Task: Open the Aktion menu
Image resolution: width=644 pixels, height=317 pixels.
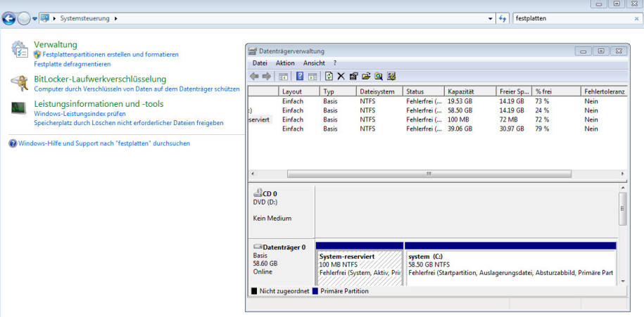Action: (x=285, y=63)
